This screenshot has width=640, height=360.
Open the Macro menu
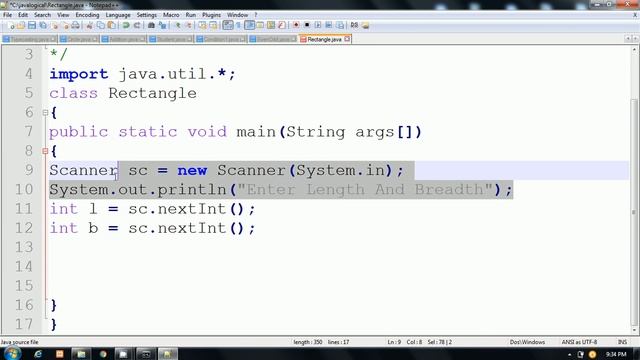pyautogui.click(x=171, y=15)
